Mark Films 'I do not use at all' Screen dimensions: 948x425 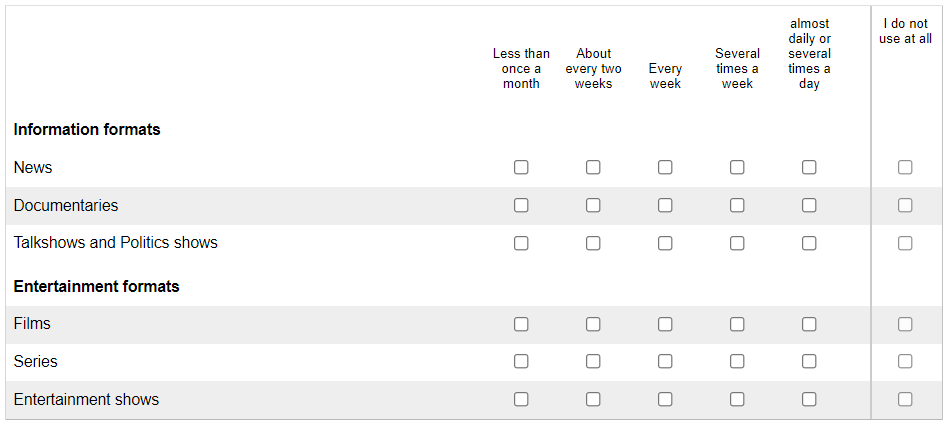(x=904, y=324)
